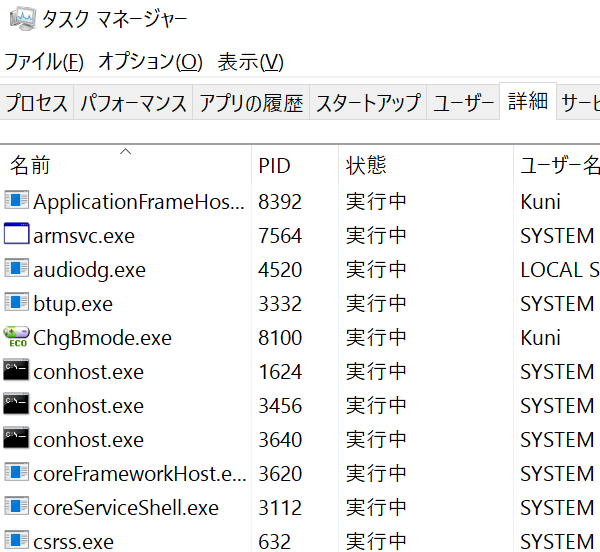Select the audiodg.exe process name
Image resolution: width=600 pixels, height=552 pixels.
click(x=90, y=270)
